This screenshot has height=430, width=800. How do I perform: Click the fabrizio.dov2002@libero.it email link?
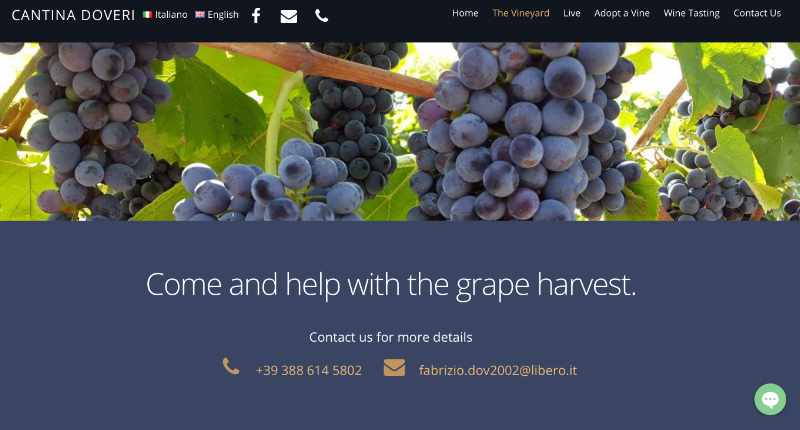tap(497, 370)
